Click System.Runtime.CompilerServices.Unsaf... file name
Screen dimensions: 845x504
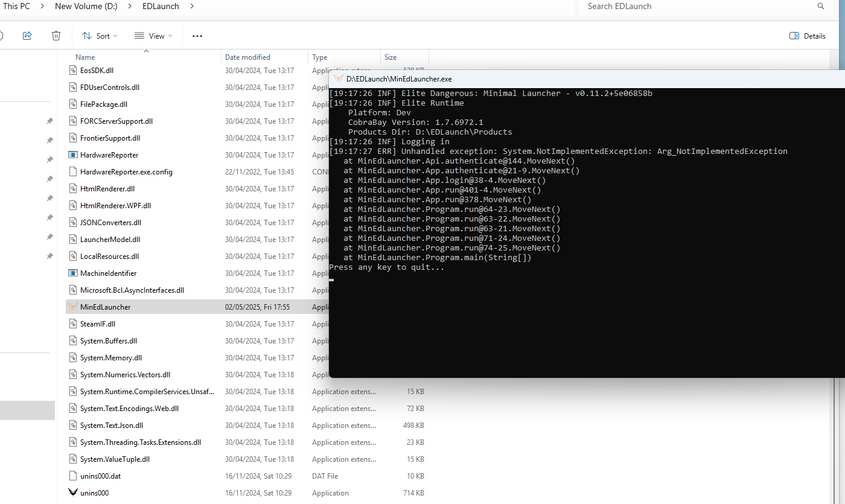(147, 392)
